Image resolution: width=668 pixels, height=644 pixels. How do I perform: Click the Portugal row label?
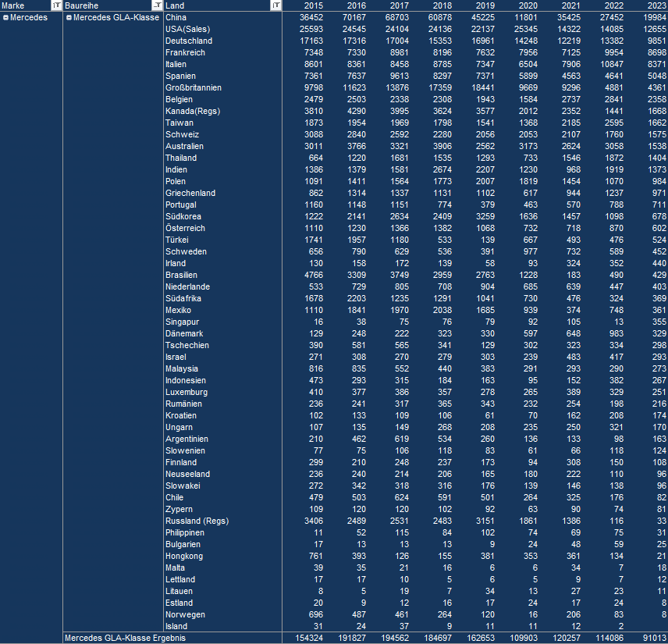181,205
